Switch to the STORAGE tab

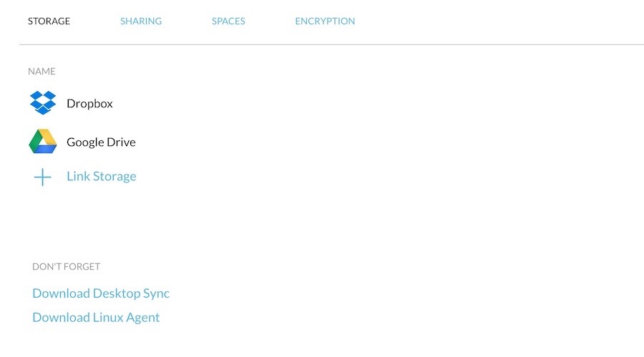(49, 21)
